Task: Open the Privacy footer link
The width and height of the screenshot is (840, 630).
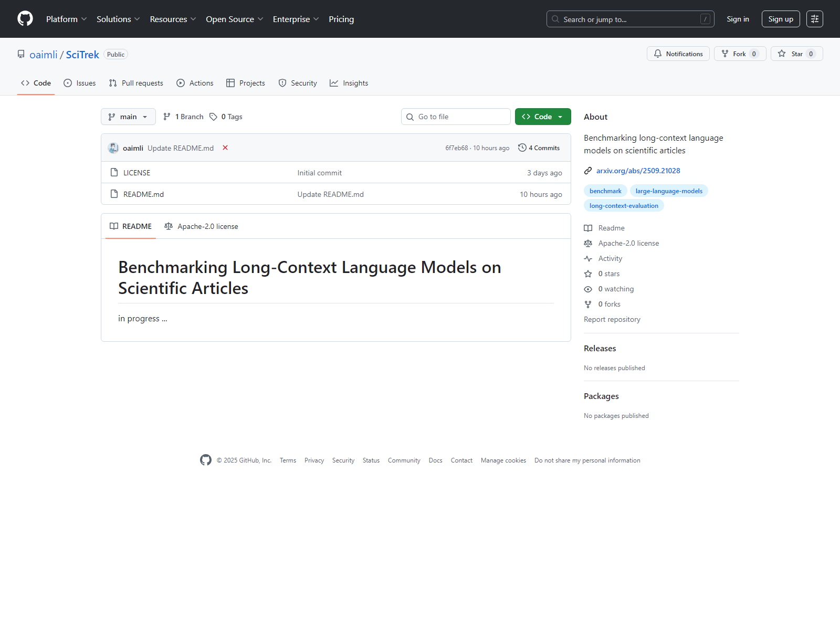Action: (314, 460)
